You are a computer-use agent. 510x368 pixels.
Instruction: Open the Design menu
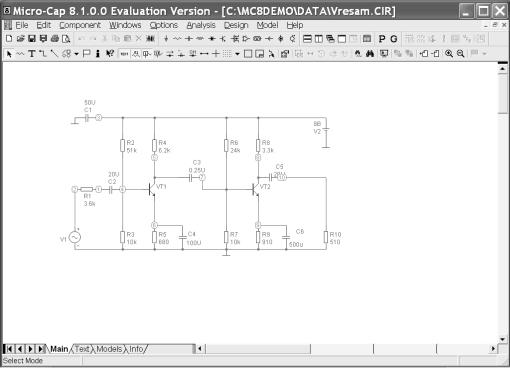236,25
